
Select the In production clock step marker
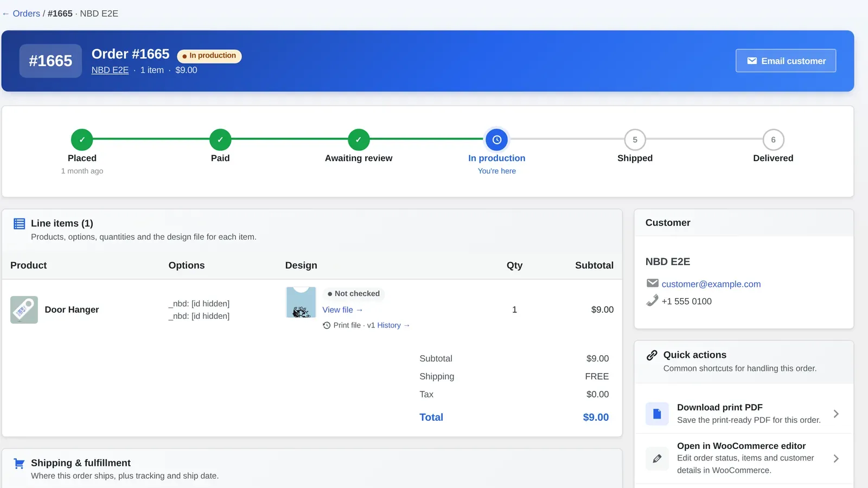coord(497,140)
